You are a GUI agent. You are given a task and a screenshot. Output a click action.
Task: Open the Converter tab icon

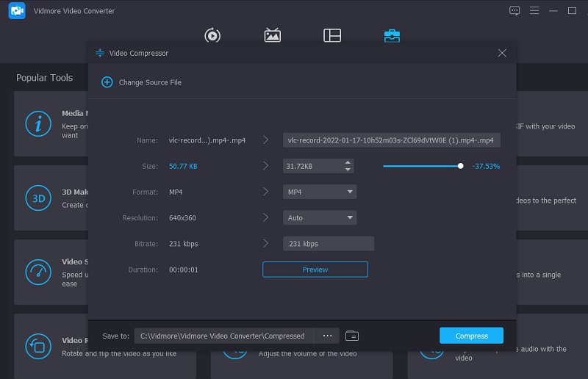212,35
